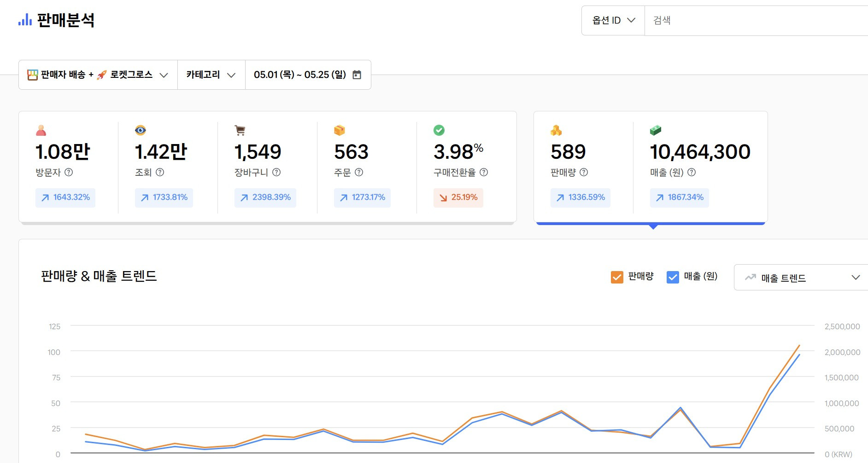Click the help icon next to 매출 (원)
Image resolution: width=868 pixels, height=463 pixels.
tap(692, 172)
